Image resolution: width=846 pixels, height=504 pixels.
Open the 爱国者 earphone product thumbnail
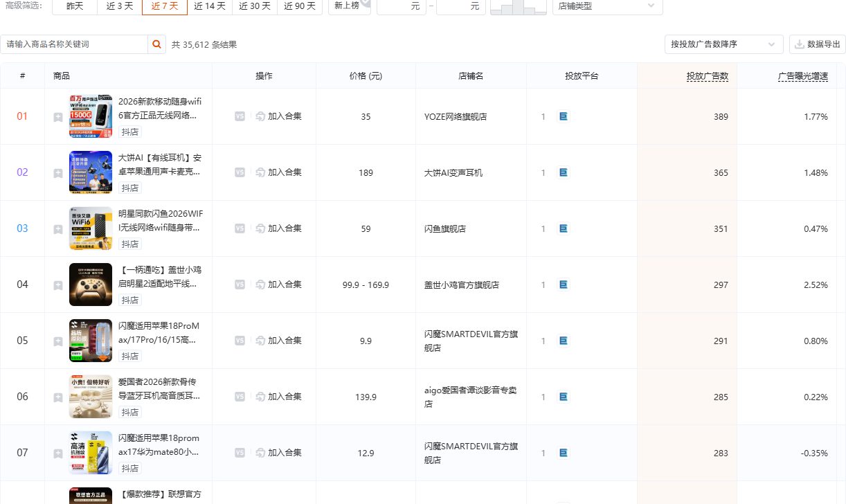coord(91,397)
